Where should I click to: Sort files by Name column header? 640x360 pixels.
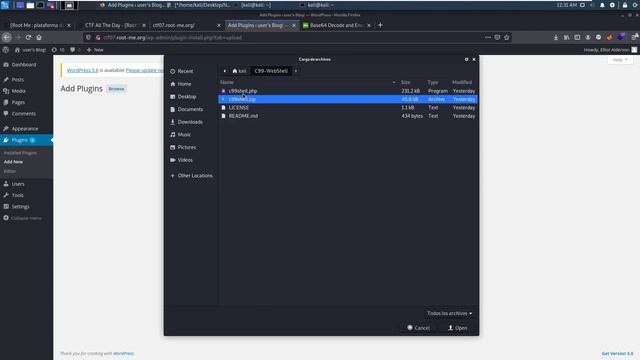pyautogui.click(x=308, y=82)
